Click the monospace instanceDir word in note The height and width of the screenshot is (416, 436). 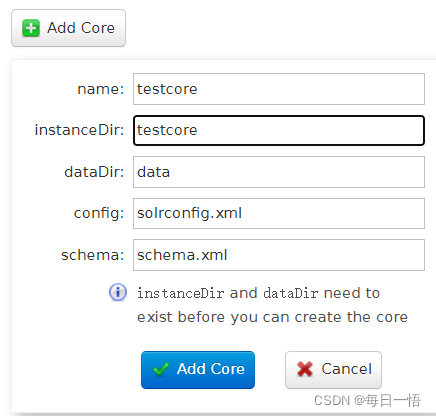click(x=180, y=293)
